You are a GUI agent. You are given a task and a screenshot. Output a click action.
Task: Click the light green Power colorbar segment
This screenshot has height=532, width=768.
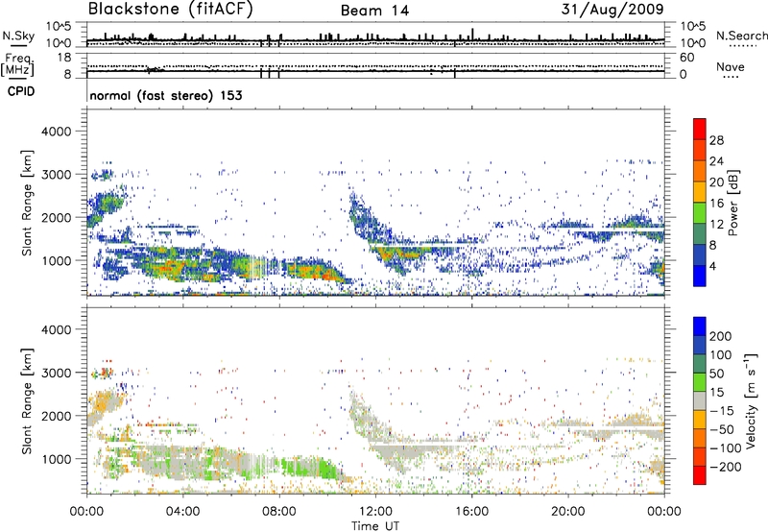click(x=700, y=212)
